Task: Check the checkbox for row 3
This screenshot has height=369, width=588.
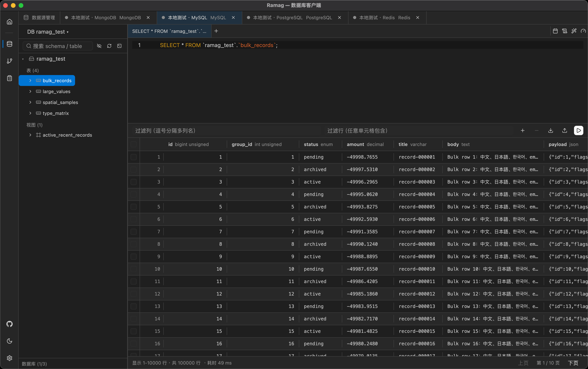Action: pos(134,182)
